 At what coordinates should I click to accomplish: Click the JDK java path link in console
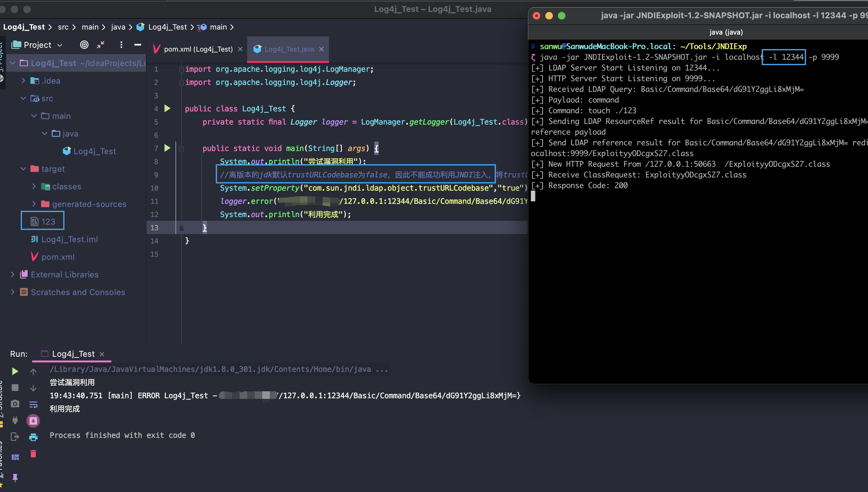pyautogui.click(x=210, y=369)
